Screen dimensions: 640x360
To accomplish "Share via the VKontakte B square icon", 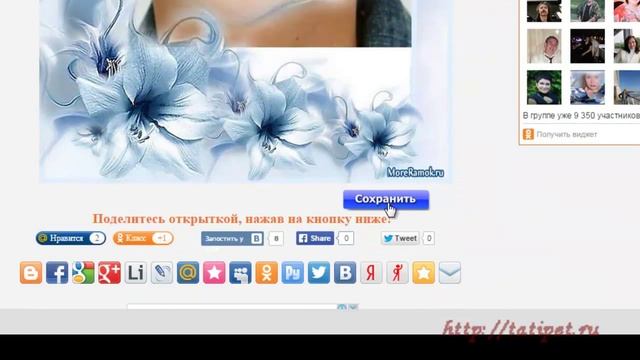I will [345, 273].
